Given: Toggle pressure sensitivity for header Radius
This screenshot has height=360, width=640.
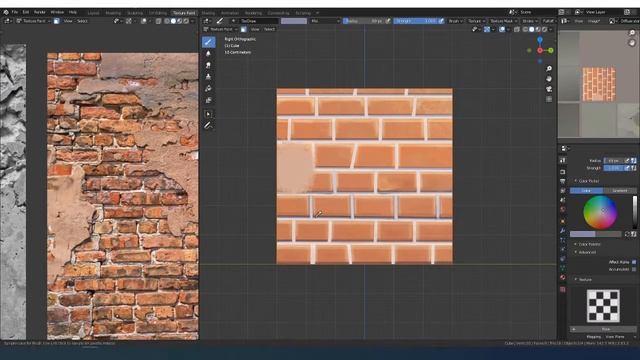Looking at the screenshot, I should 388,21.
